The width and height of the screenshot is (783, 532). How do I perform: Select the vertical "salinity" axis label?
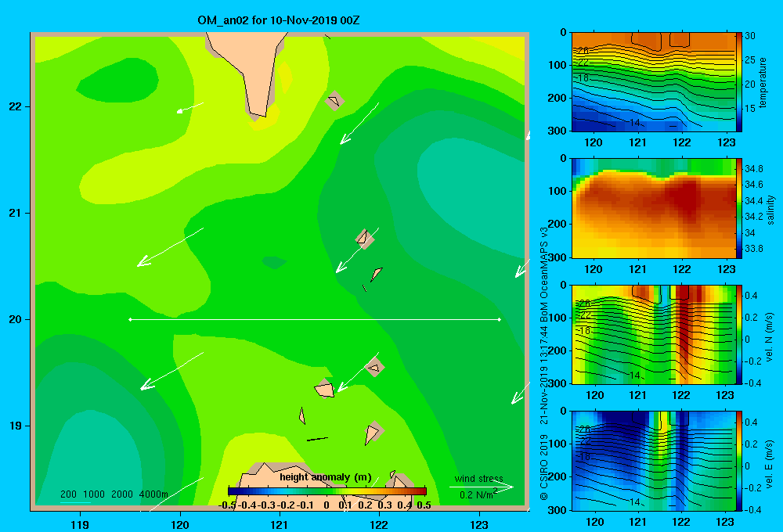click(770, 209)
